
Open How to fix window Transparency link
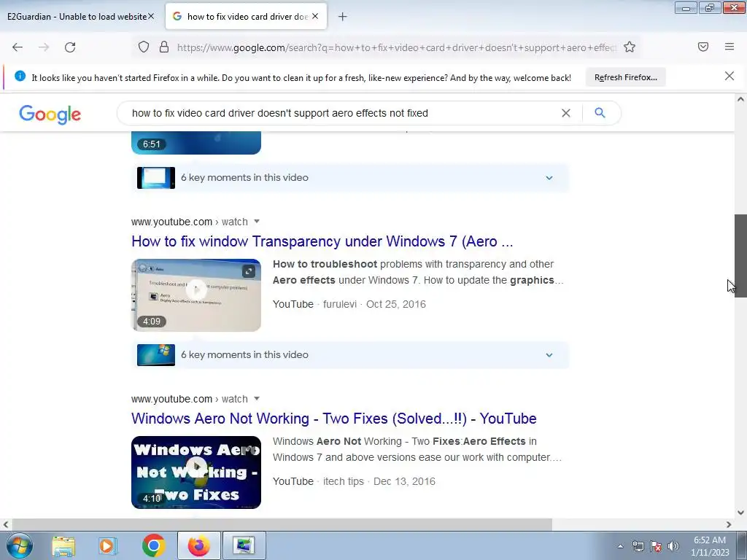pos(322,241)
